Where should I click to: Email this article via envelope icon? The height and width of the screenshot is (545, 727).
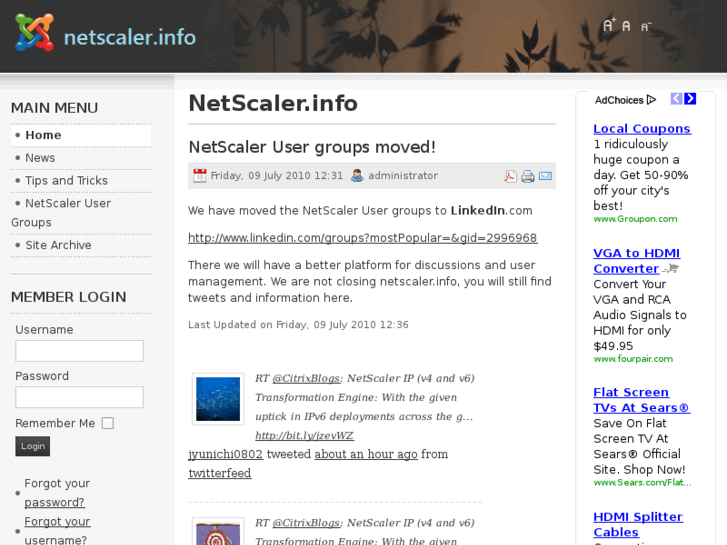pos(545,176)
